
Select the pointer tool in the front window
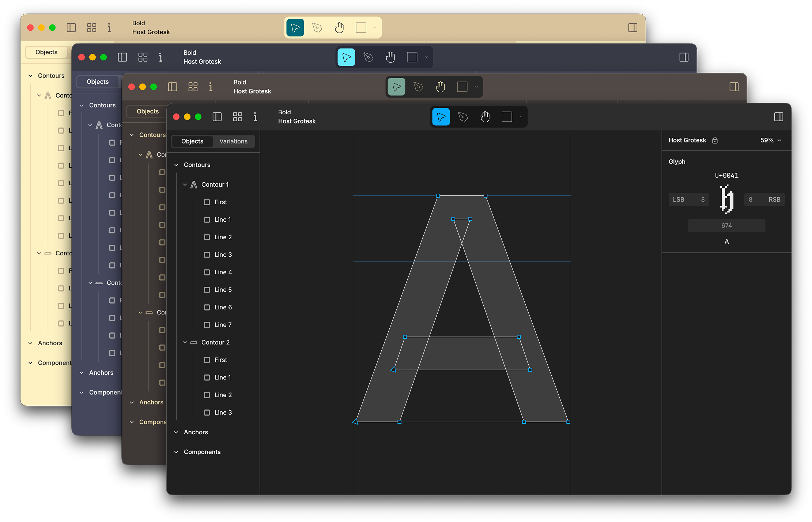click(x=441, y=117)
